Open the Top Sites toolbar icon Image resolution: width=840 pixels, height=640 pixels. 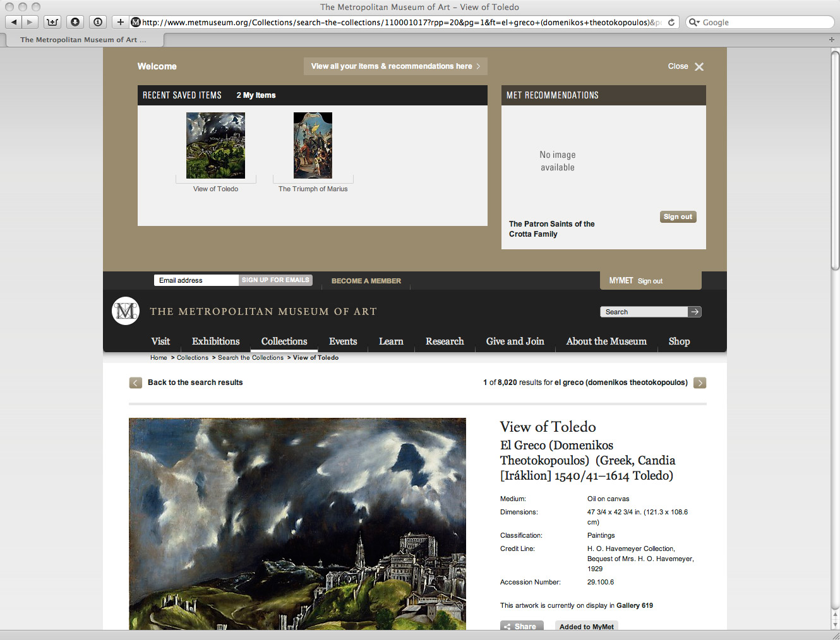(52, 22)
